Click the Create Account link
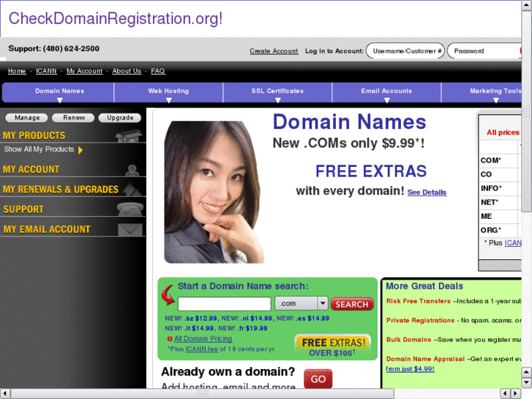The width and height of the screenshot is (532, 399). pos(274,51)
